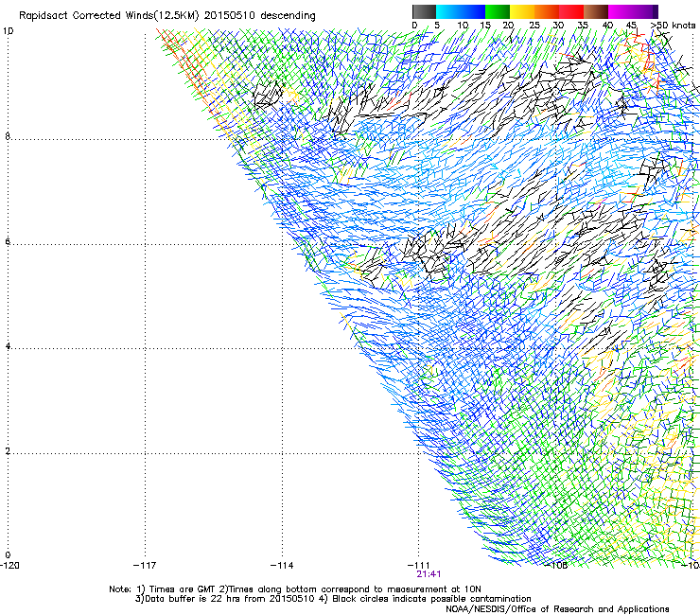The height and width of the screenshot is (615, 700).
Task: Click the purple '21:41' time label
Action: [x=429, y=574]
